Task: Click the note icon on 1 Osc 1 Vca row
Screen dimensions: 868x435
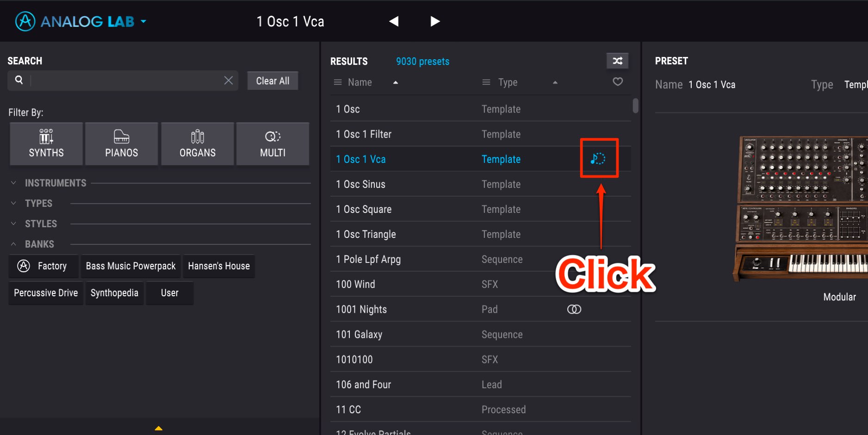Action: [x=598, y=159]
